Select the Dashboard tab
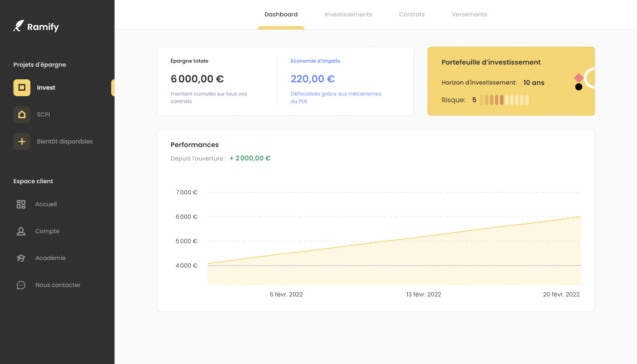 coord(281,14)
